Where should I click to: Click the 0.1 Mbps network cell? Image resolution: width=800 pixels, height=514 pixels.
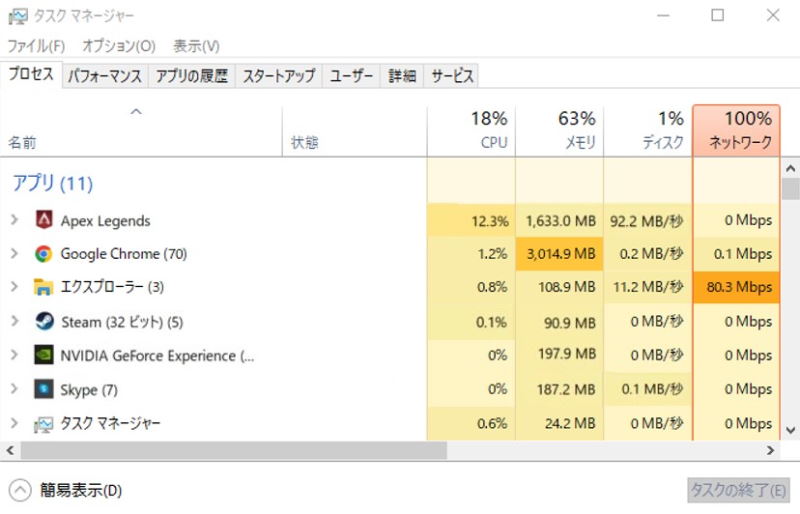736,254
